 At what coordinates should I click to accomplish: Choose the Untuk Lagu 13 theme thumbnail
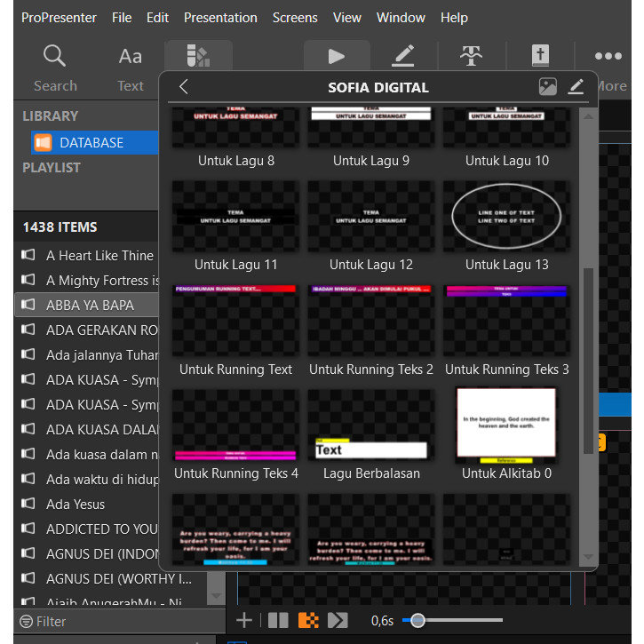pyautogui.click(x=507, y=215)
